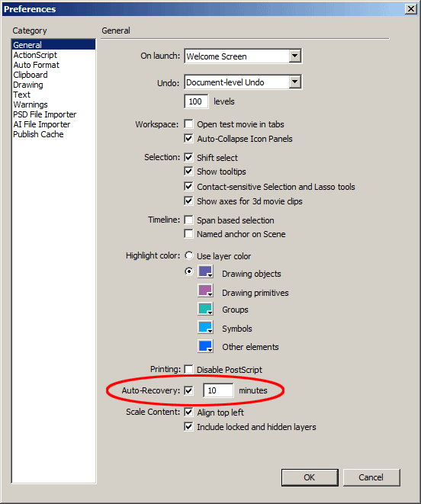Click the undo levels input field
Image resolution: width=421 pixels, height=504 pixels.
tap(196, 101)
